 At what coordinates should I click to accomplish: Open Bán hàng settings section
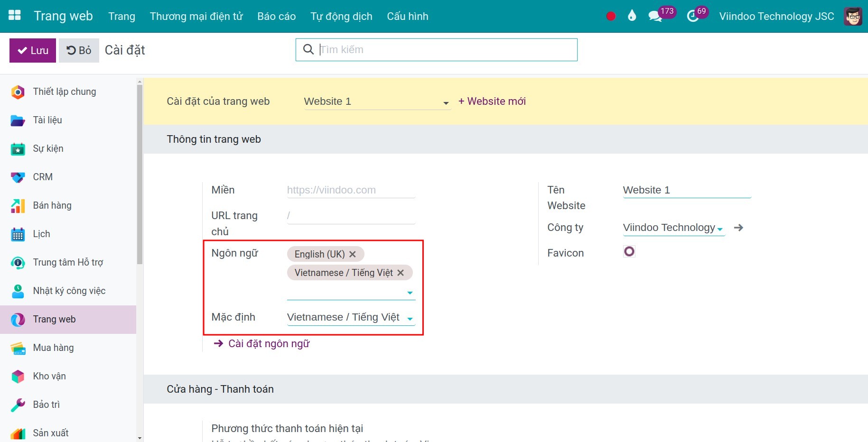pos(68,205)
